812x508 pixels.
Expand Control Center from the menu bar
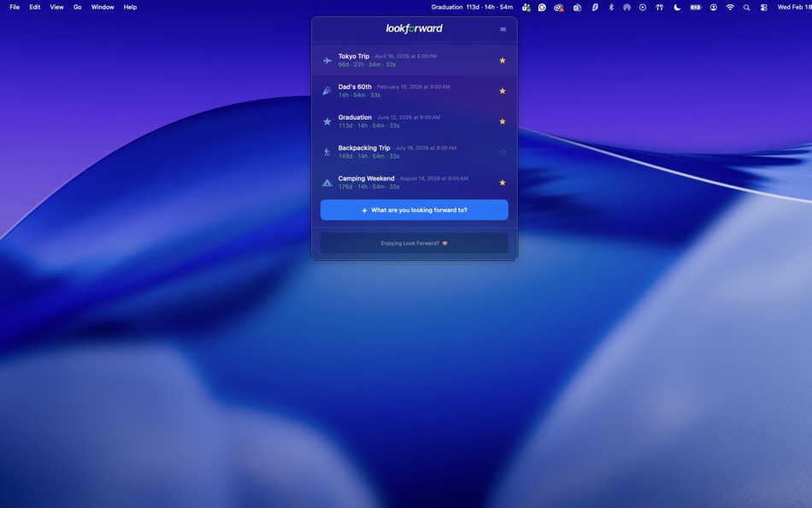coord(762,6)
